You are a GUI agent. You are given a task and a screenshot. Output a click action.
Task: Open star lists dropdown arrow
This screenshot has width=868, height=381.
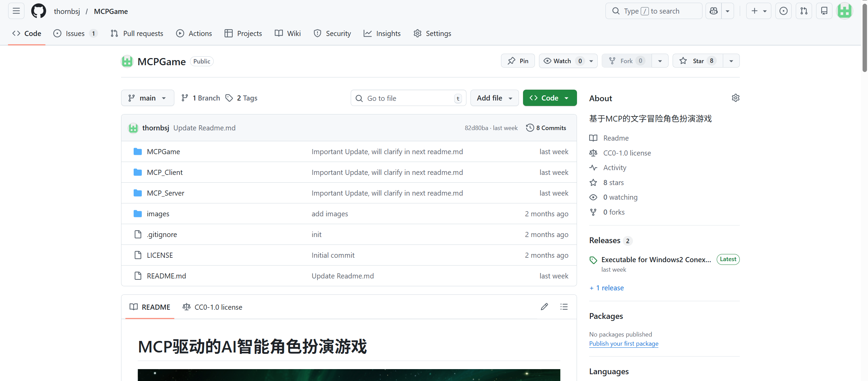(731, 61)
